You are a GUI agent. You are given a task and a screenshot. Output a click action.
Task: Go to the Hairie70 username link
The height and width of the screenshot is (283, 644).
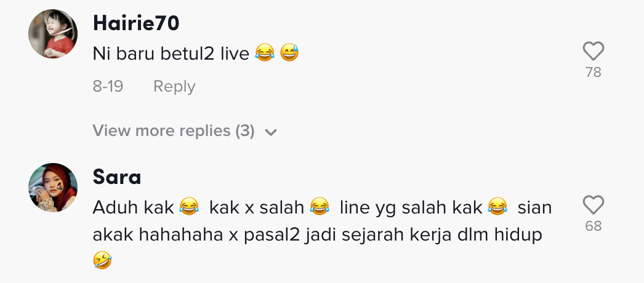click(x=135, y=23)
